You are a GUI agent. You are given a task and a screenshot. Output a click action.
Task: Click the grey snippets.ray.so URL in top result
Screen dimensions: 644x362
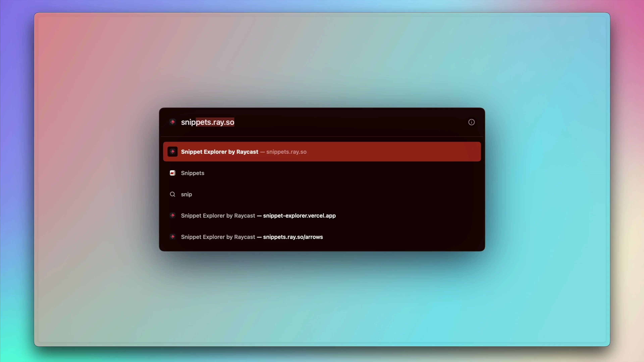point(286,152)
